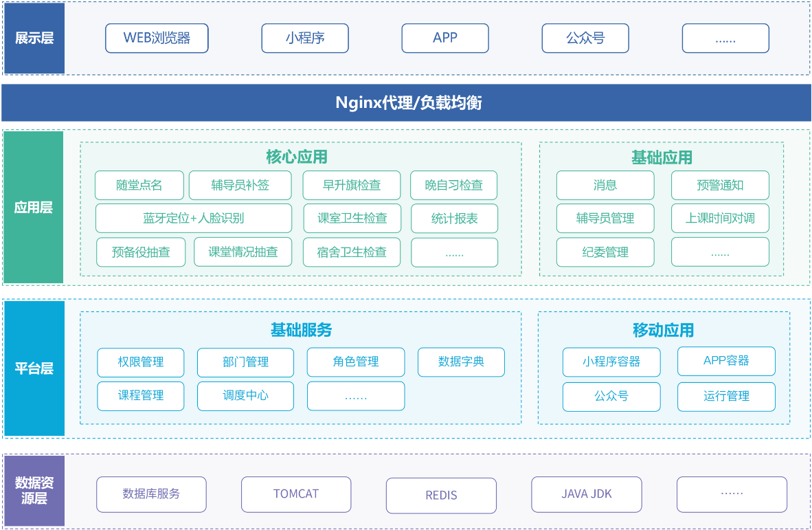Select the 小程序 box in 展示层
Viewport: 812px width, 530px height.
click(x=305, y=38)
